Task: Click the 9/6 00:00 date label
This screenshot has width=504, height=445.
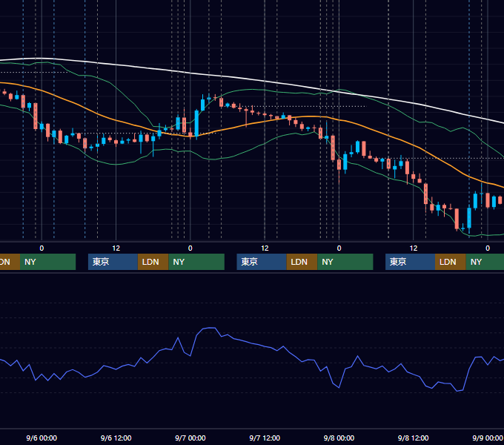Action: 42,438
